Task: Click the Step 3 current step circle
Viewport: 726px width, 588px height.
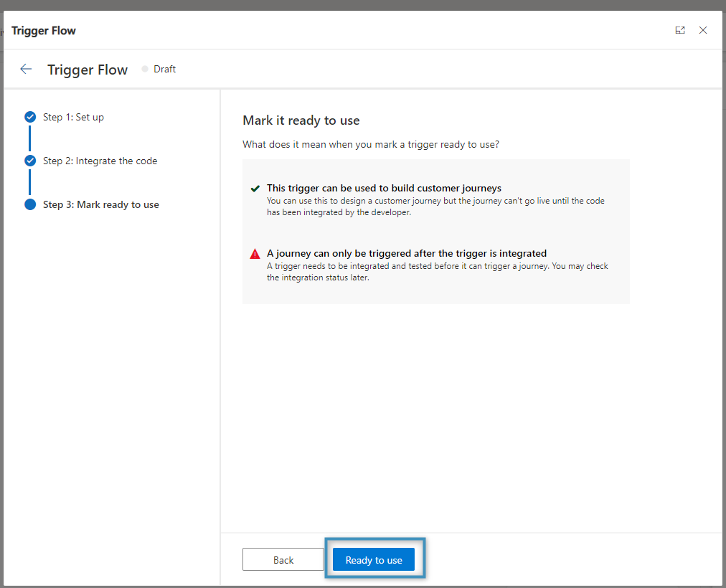Action: [30, 204]
